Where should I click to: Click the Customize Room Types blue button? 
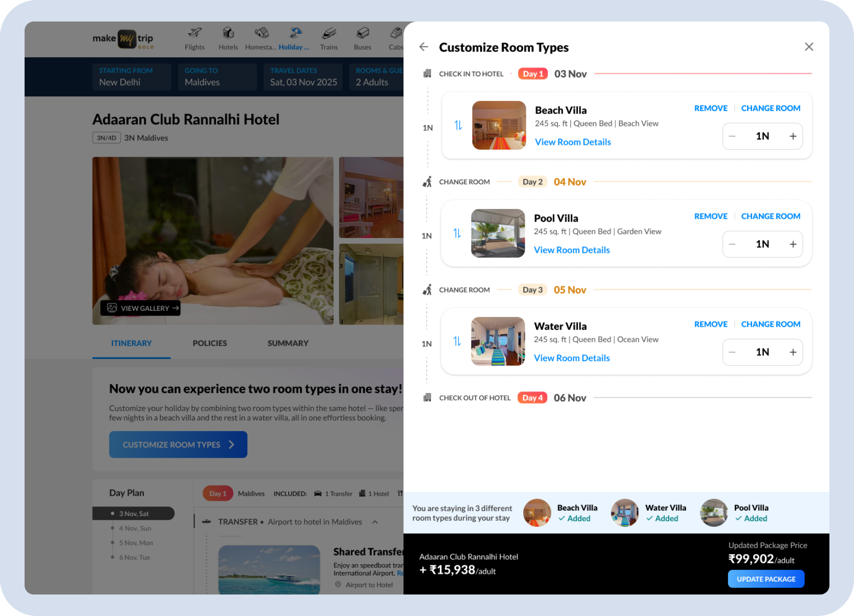(x=178, y=444)
